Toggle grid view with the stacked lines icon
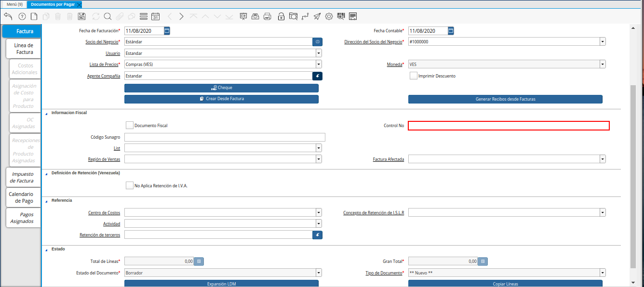Viewport: 644px width, 287px height. pyautogui.click(x=143, y=16)
